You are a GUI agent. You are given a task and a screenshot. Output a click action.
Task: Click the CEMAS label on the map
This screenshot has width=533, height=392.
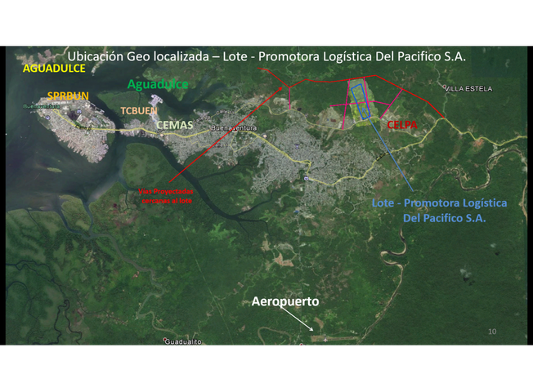click(176, 125)
